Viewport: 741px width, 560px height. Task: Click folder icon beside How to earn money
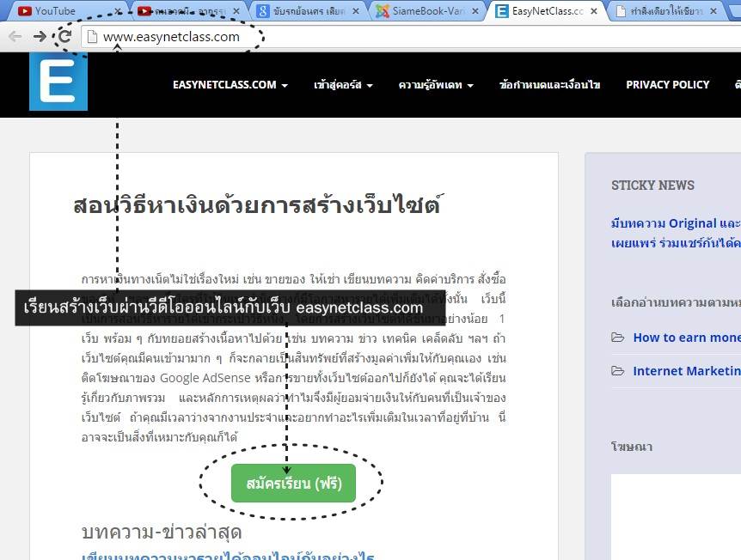618,338
